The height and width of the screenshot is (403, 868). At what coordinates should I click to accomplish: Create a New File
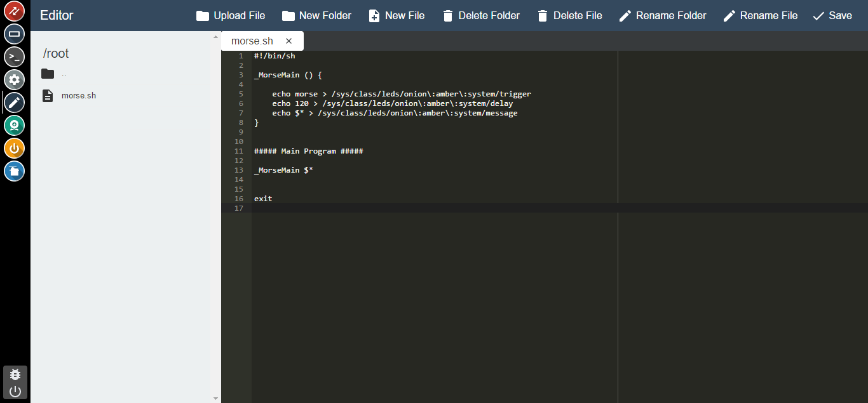(x=397, y=15)
